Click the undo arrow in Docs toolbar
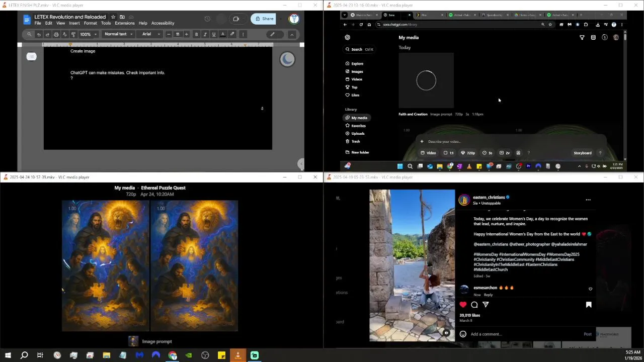The height and width of the screenshot is (362, 644). pyautogui.click(x=39, y=34)
